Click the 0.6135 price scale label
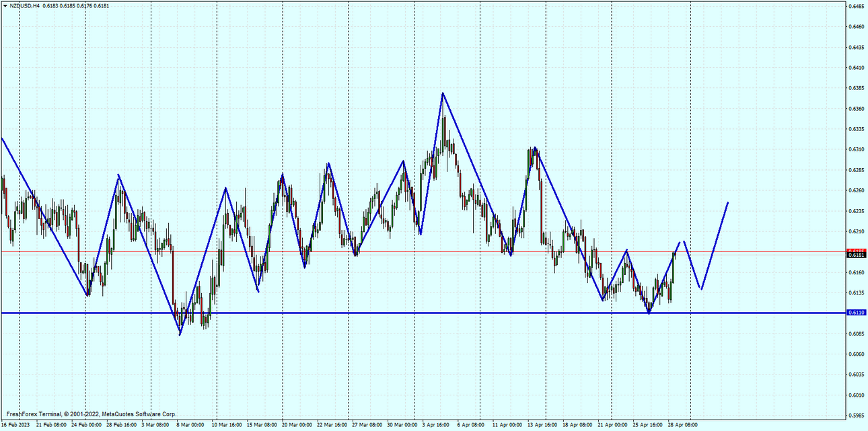The width and height of the screenshot is (868, 431). pos(856,293)
